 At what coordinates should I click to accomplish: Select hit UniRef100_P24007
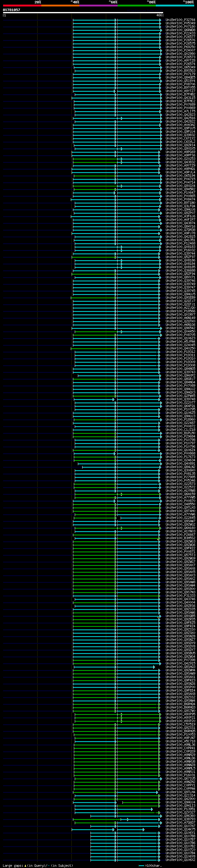pos(180,50)
